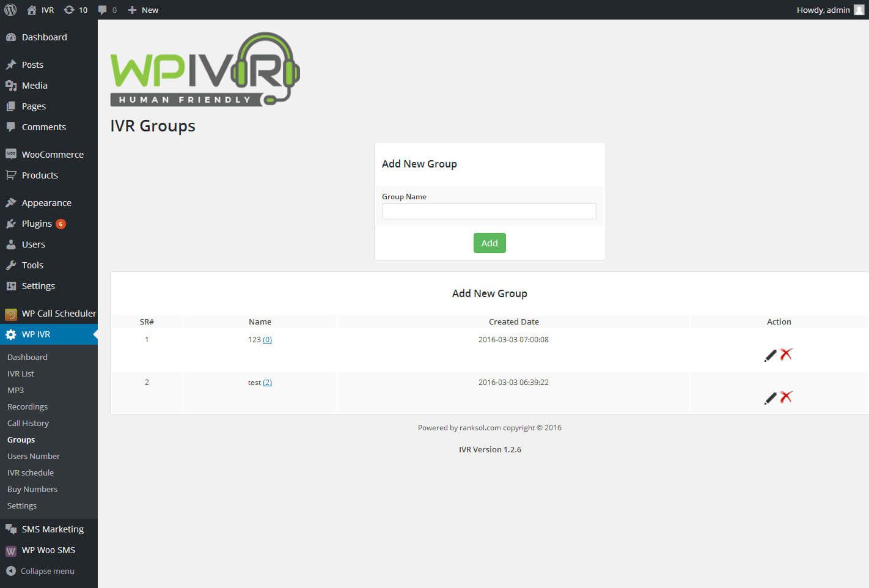Click the WP IVR Human Friendly logo

point(205,69)
